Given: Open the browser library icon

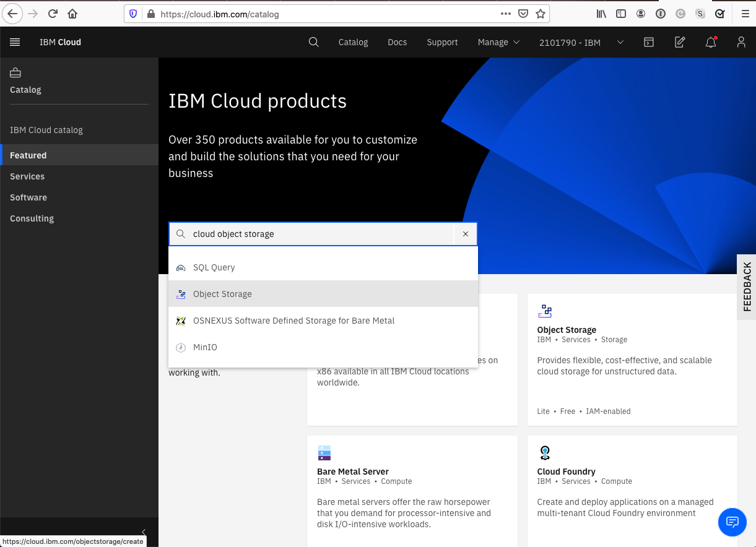Looking at the screenshot, I should (x=601, y=14).
